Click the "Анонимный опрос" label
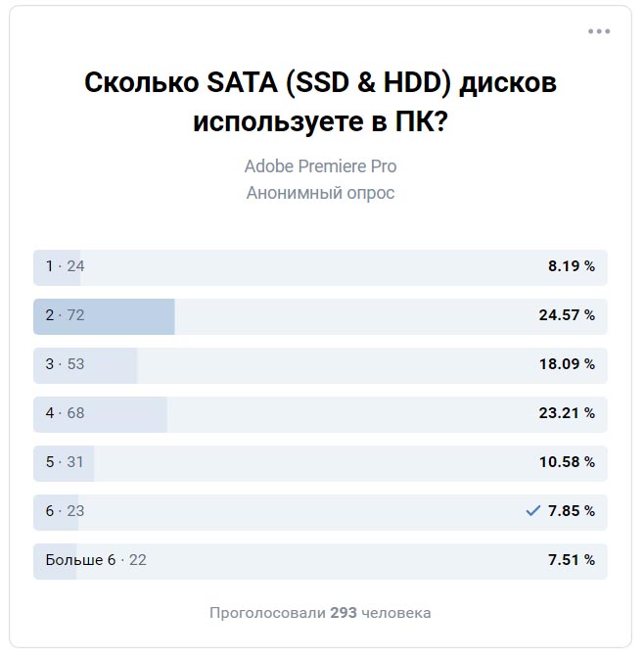The width and height of the screenshot is (644, 659). coord(320,193)
